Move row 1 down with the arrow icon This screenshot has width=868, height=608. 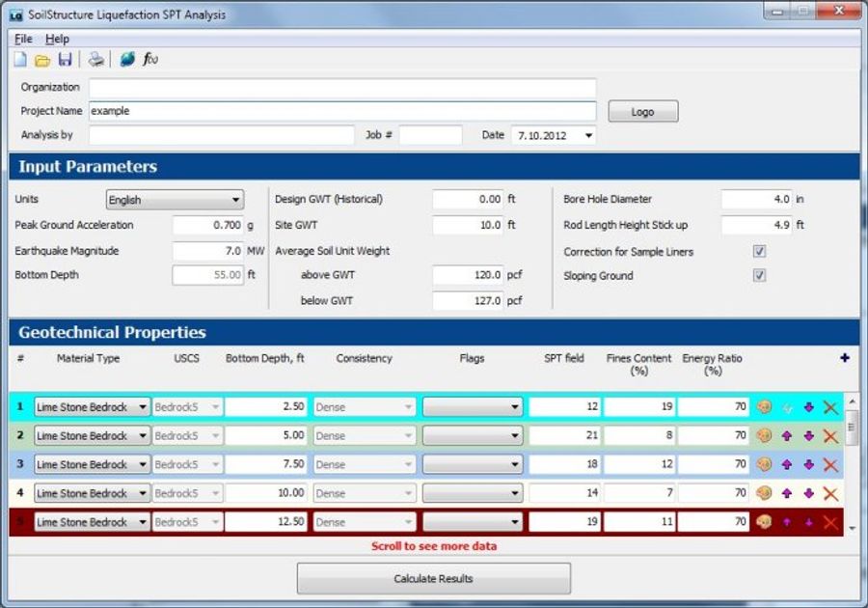(x=808, y=406)
